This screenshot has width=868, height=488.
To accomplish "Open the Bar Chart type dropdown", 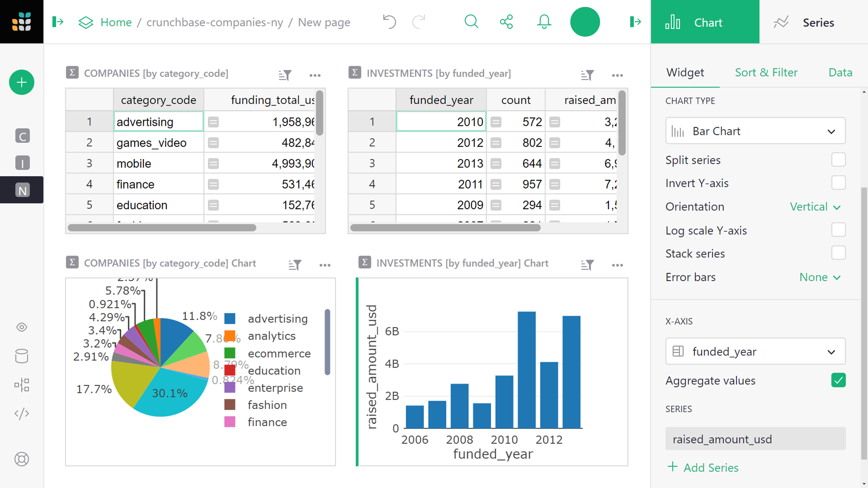I will (755, 131).
